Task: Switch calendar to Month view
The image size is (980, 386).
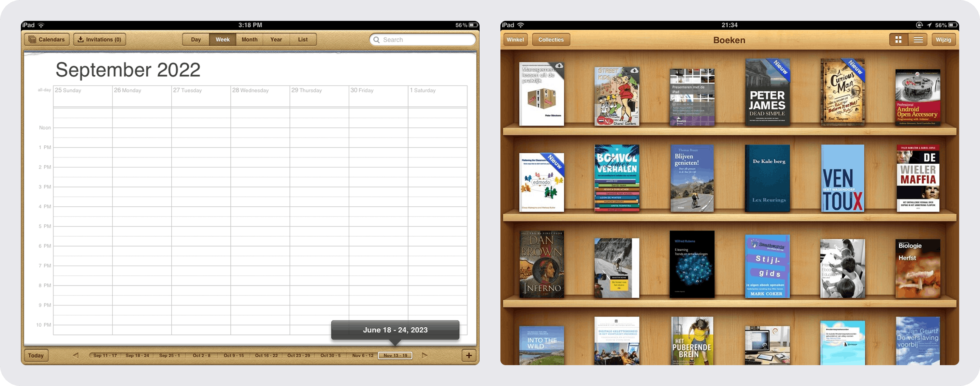Action: 250,39
